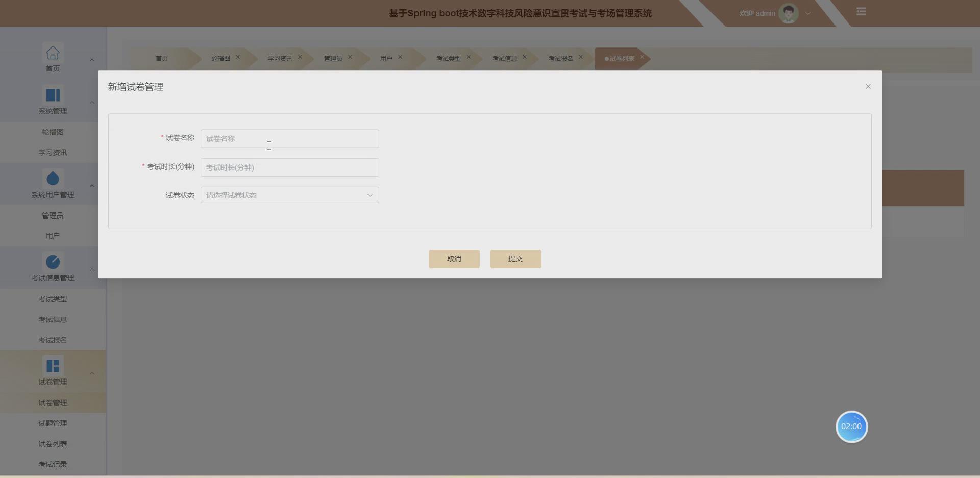The image size is (980, 478).
Task: Close the 新增试卷管理 dialog
Action: (x=867, y=86)
